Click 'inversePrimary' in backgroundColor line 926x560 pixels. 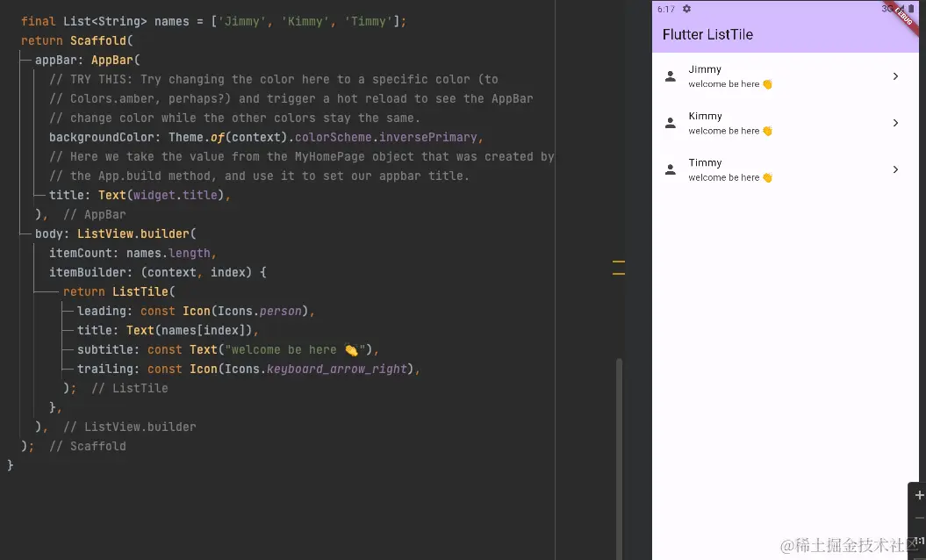coord(427,137)
